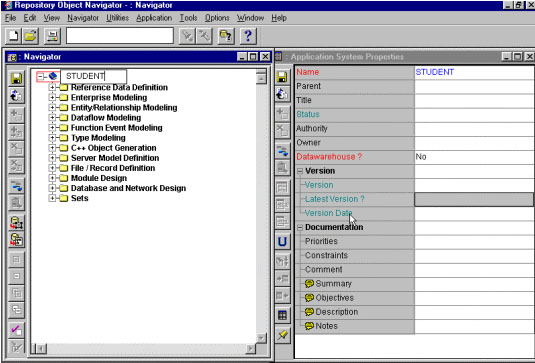
Task: Open the Utilities menu
Action: click(117, 18)
